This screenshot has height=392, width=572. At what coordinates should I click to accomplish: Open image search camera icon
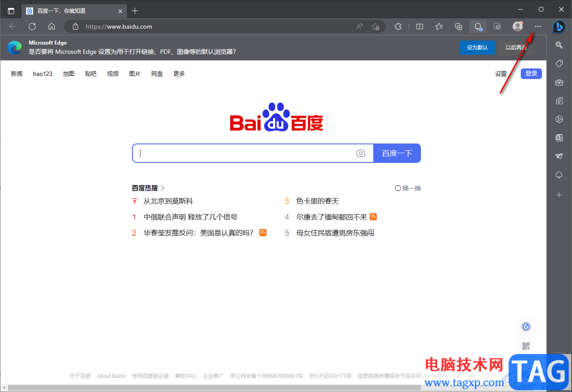coord(361,153)
